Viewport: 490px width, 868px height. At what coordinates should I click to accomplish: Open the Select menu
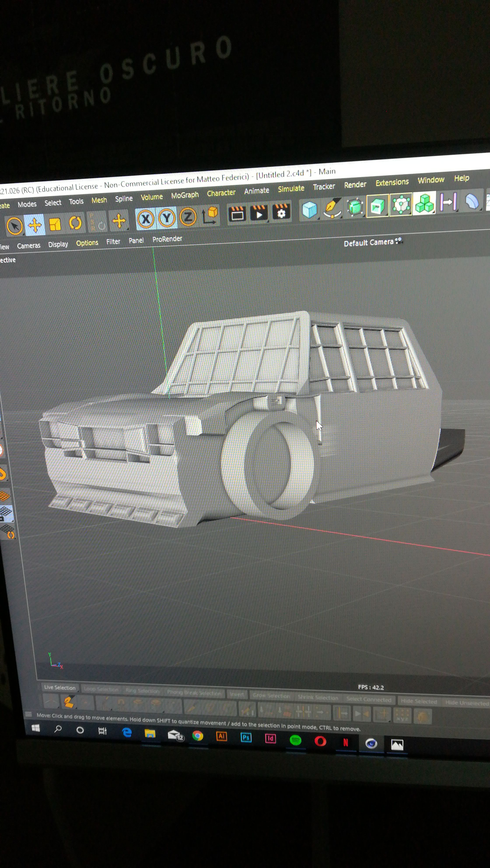tap(53, 203)
